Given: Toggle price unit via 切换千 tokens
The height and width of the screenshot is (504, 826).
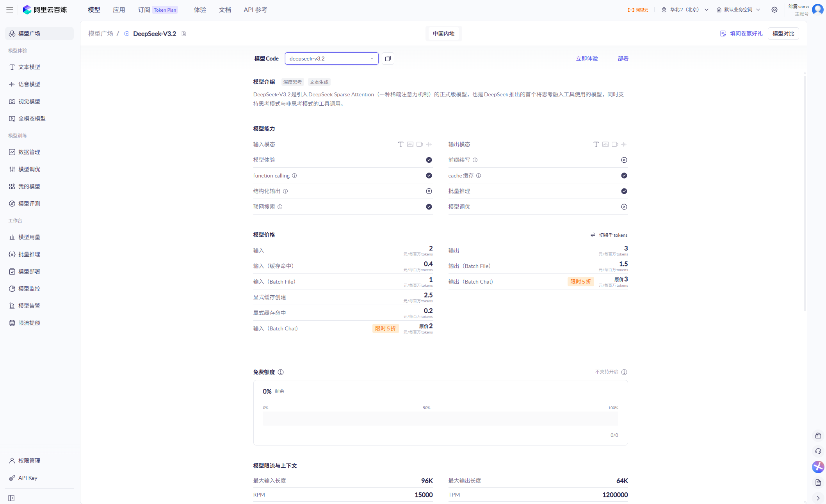Looking at the screenshot, I should [x=609, y=235].
